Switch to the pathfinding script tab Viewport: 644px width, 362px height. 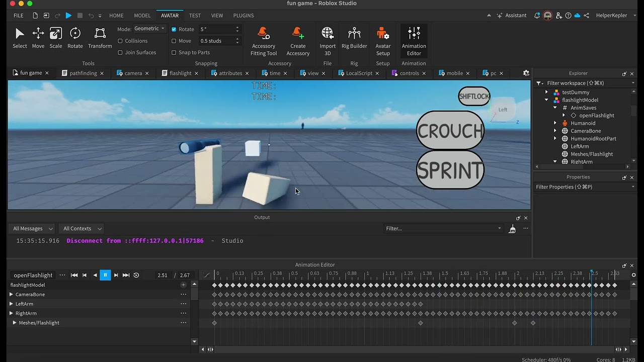point(83,73)
